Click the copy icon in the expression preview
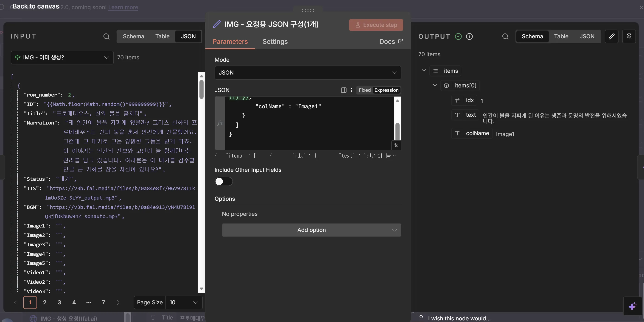The width and height of the screenshot is (644, 322). pyautogui.click(x=396, y=145)
